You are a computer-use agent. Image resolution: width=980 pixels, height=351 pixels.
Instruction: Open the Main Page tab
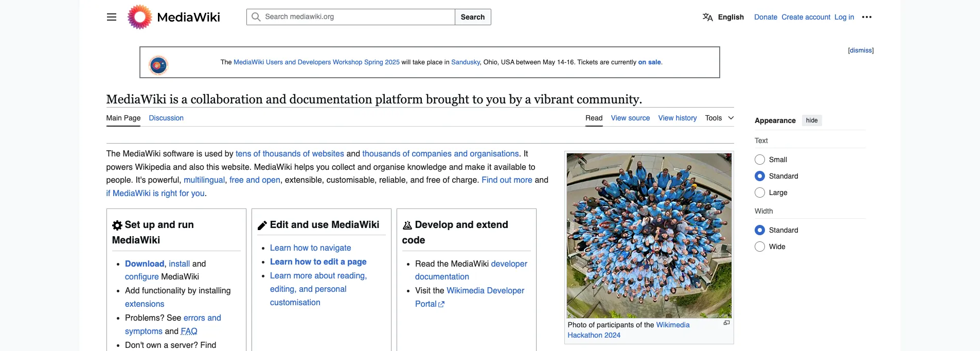coord(123,118)
